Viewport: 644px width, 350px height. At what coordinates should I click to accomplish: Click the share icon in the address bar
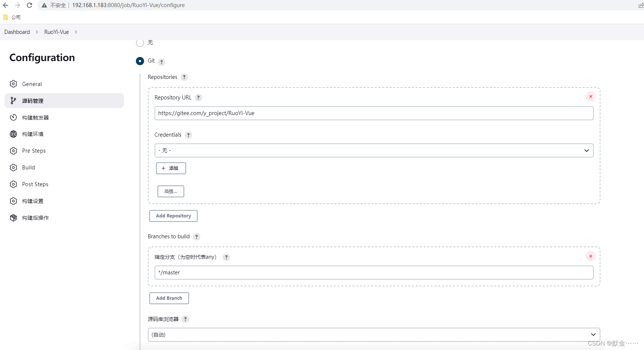[x=641, y=5]
